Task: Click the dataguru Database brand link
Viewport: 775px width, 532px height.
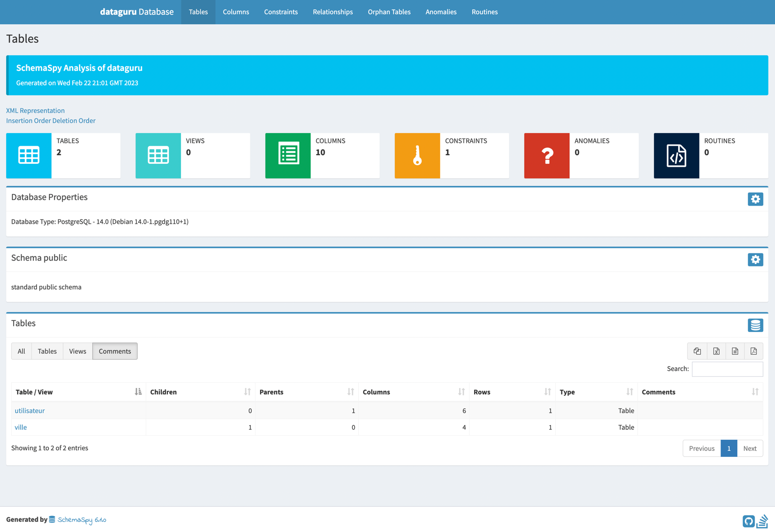Action: (137, 12)
